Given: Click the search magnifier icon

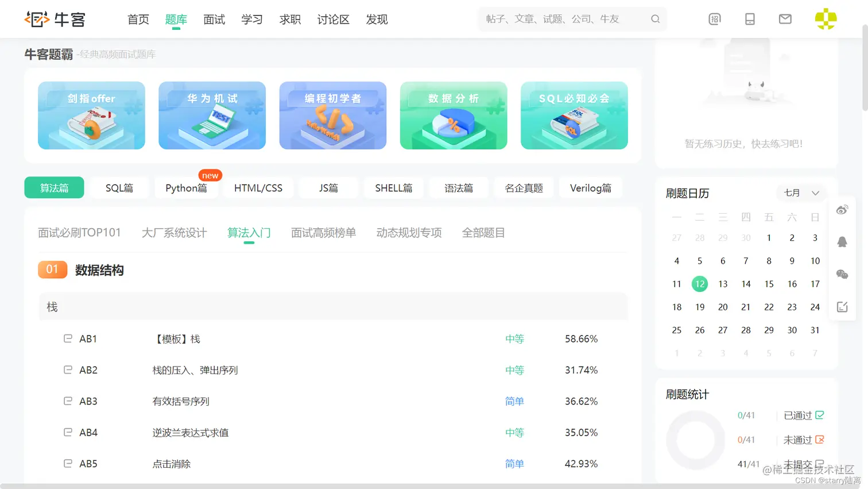Looking at the screenshot, I should (655, 19).
